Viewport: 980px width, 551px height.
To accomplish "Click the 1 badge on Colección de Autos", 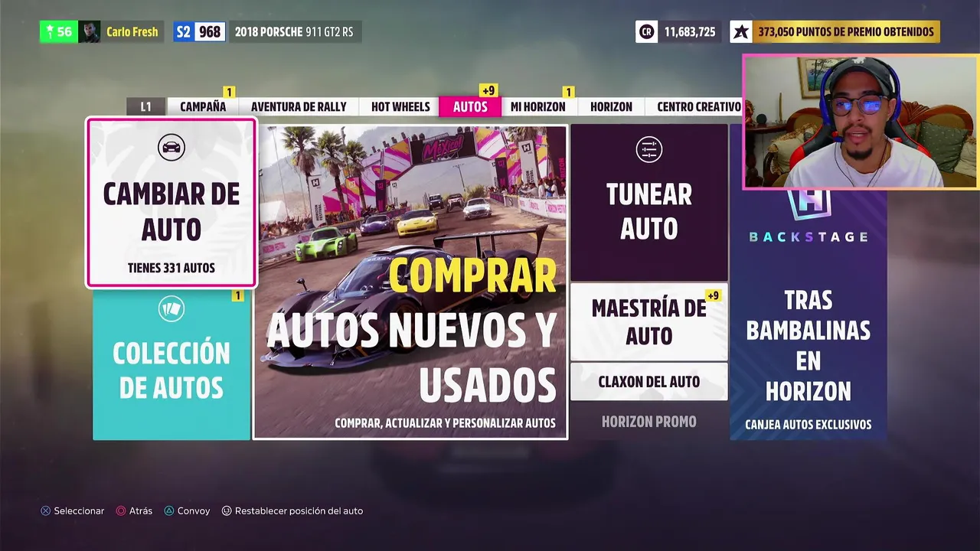I will [237, 295].
